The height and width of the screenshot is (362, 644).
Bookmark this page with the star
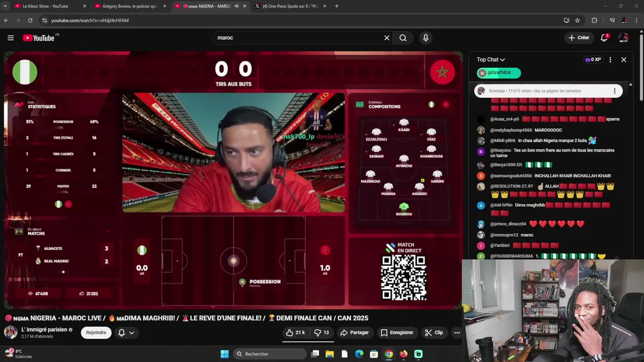click(x=578, y=20)
